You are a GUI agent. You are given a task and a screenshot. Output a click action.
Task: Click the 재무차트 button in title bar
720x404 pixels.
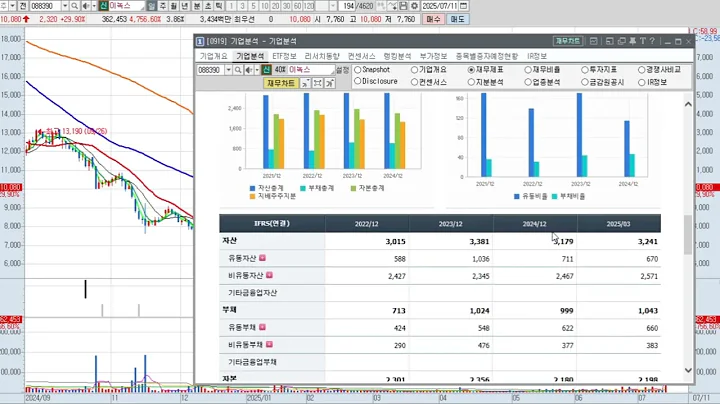568,41
